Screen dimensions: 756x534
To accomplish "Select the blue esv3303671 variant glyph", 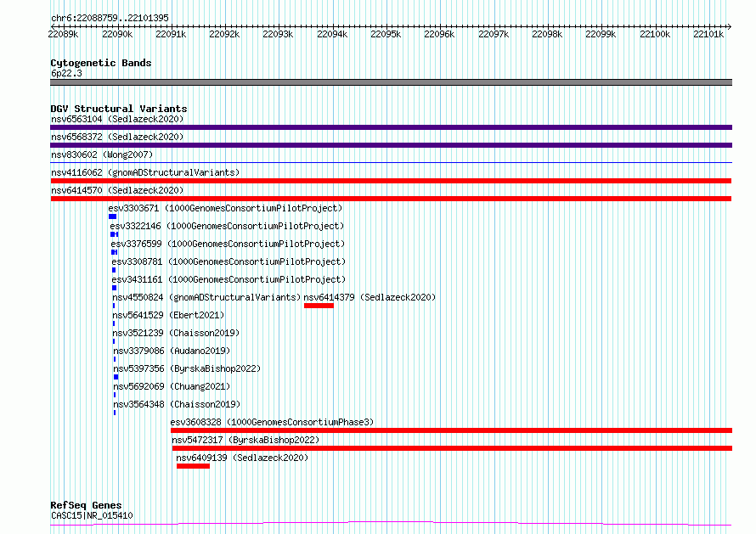I will tap(112, 216).
